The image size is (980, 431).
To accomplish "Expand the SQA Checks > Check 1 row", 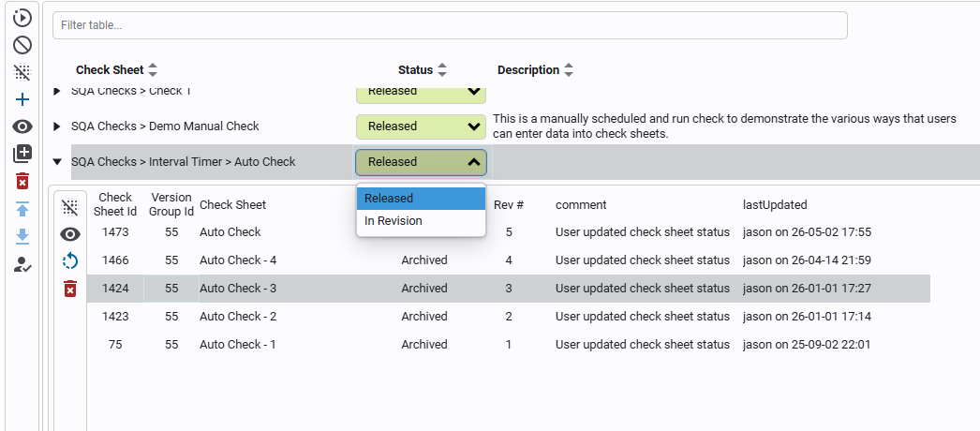I will coord(57,91).
